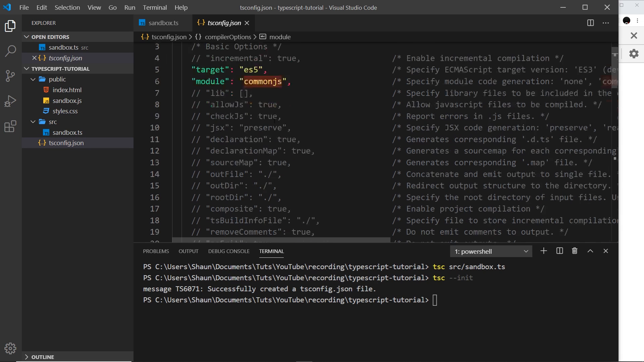Open sandbox.js in the public folder
Viewport: 644px width, 362px height.
tap(67, 101)
